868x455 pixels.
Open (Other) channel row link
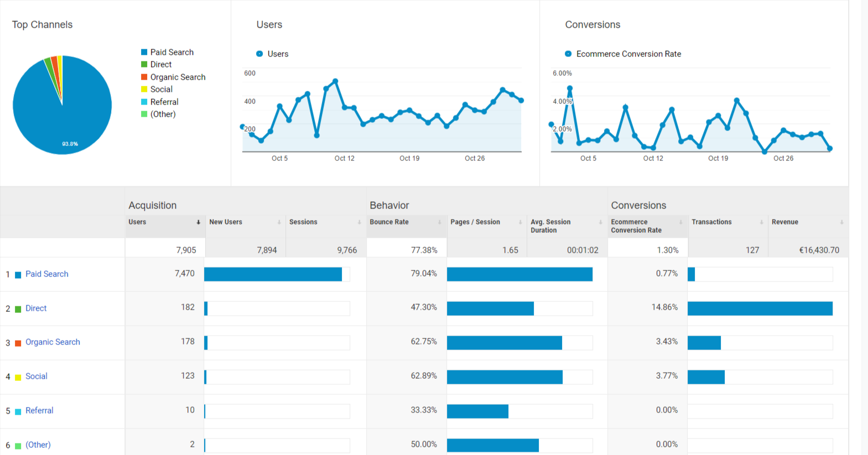pyautogui.click(x=38, y=445)
